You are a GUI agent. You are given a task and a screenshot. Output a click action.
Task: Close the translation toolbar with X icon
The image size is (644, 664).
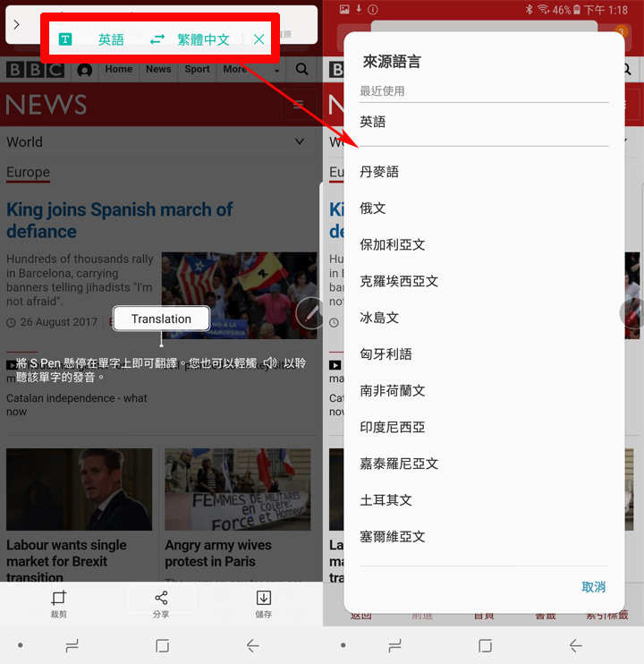258,39
